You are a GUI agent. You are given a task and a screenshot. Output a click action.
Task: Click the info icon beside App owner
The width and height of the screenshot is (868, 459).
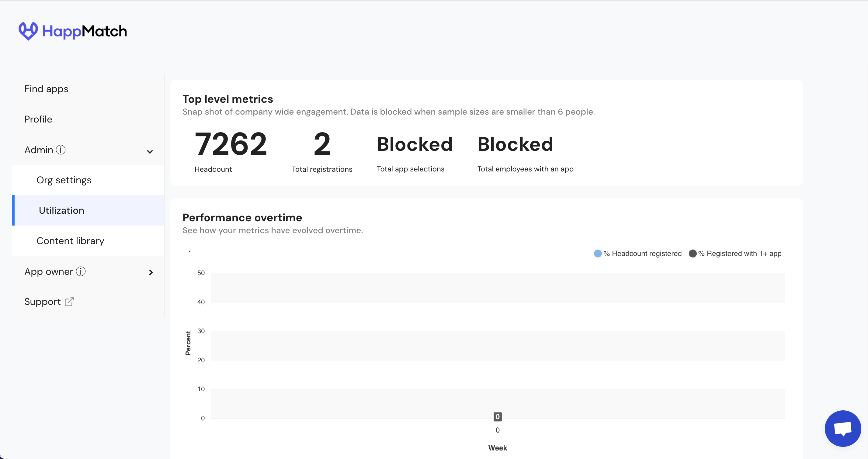[x=81, y=271]
